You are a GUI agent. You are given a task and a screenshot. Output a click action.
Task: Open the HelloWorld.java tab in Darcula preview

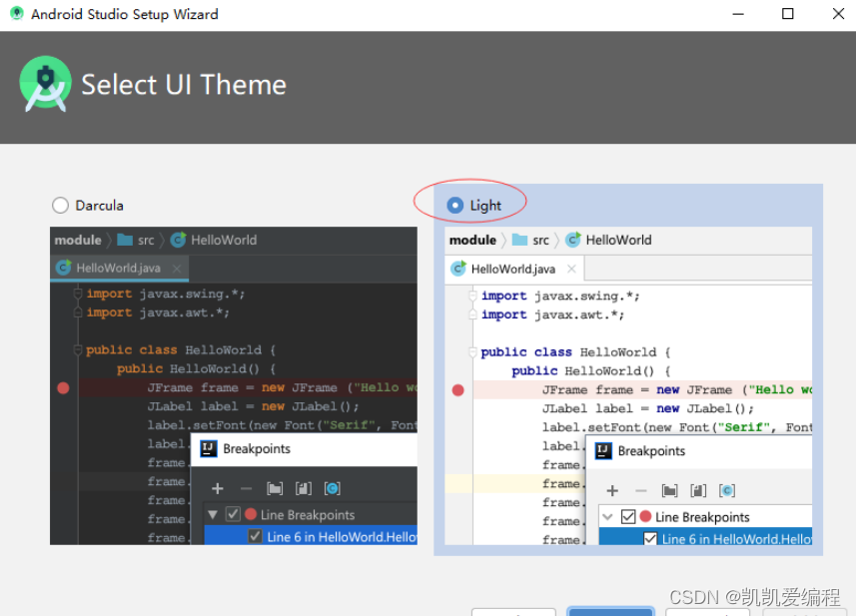coord(120,268)
